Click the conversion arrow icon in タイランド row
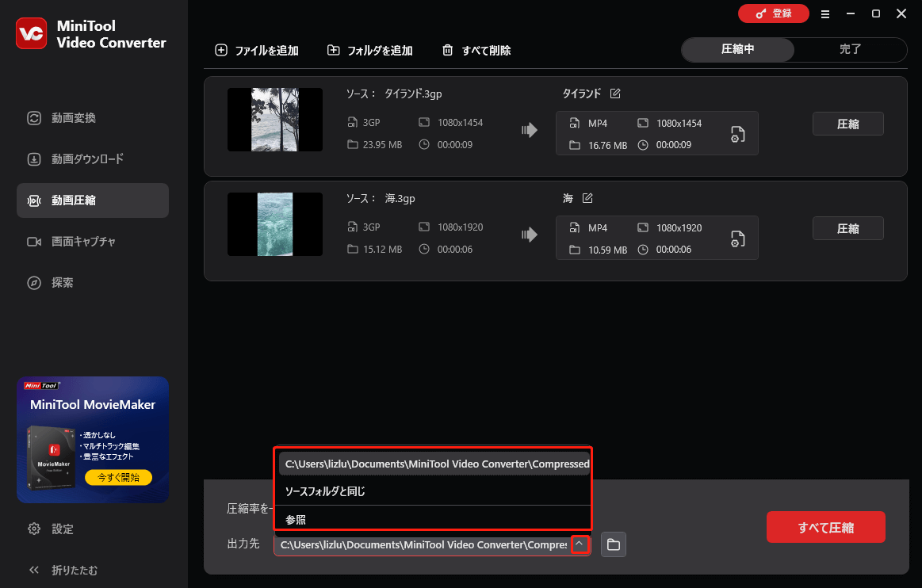This screenshot has height=588, width=922. (x=530, y=130)
